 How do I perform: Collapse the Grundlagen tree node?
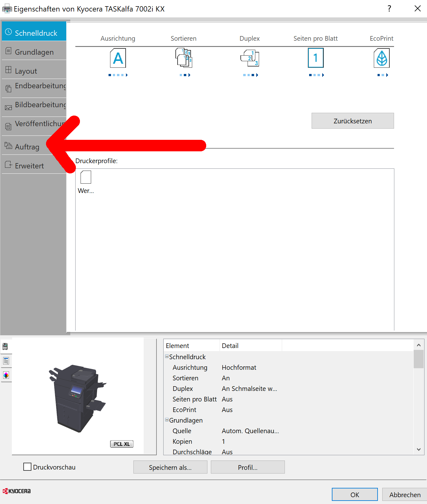click(167, 420)
